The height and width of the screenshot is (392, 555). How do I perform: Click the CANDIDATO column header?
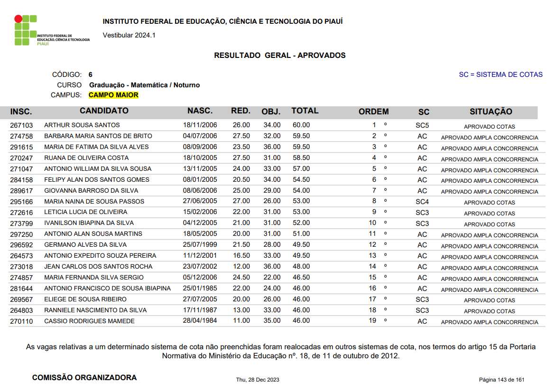[x=104, y=111]
